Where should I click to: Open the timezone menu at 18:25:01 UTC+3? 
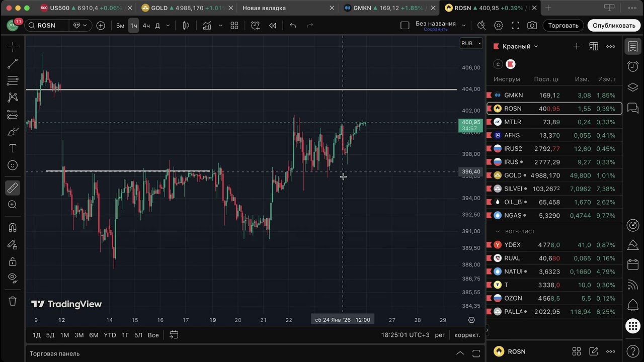pos(406,335)
